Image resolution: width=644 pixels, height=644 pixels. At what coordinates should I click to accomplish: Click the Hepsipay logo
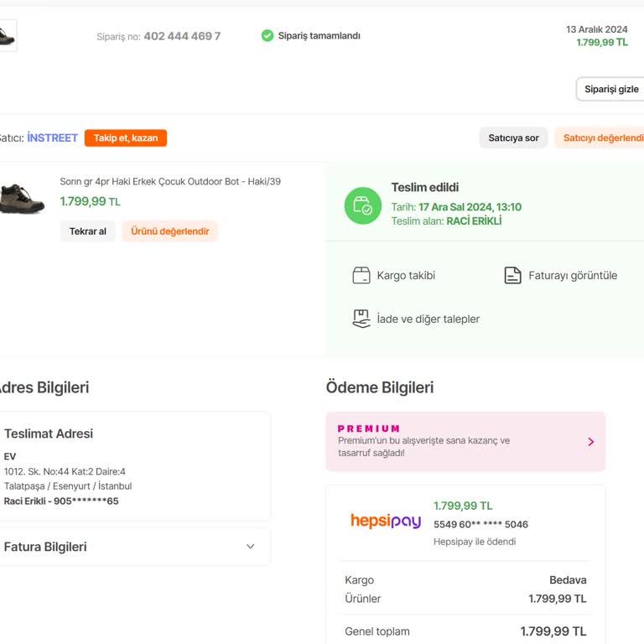pyautogui.click(x=386, y=522)
